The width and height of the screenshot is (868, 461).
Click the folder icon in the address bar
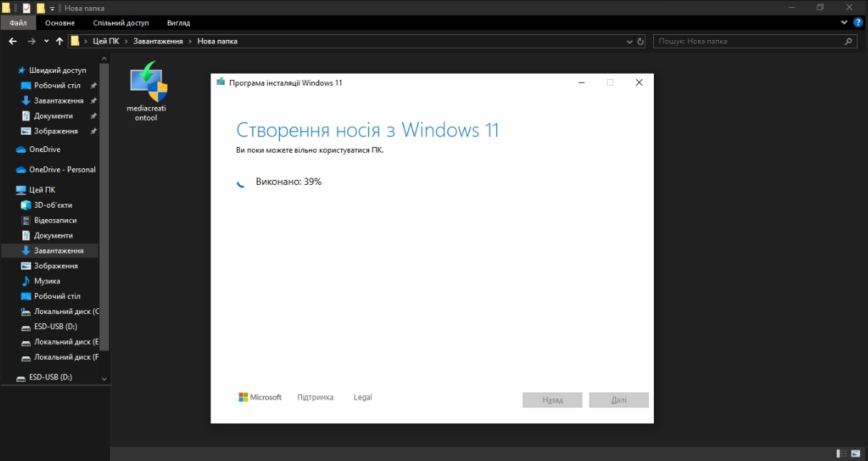click(75, 41)
